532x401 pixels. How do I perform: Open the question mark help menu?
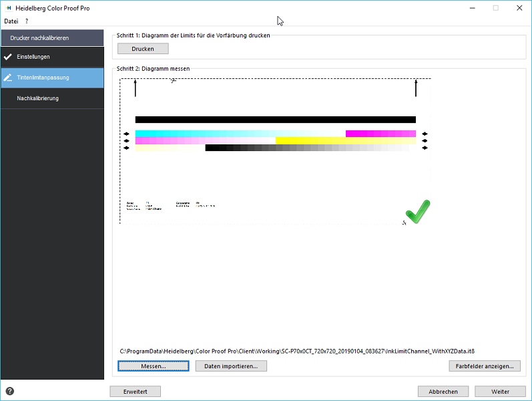pos(27,21)
